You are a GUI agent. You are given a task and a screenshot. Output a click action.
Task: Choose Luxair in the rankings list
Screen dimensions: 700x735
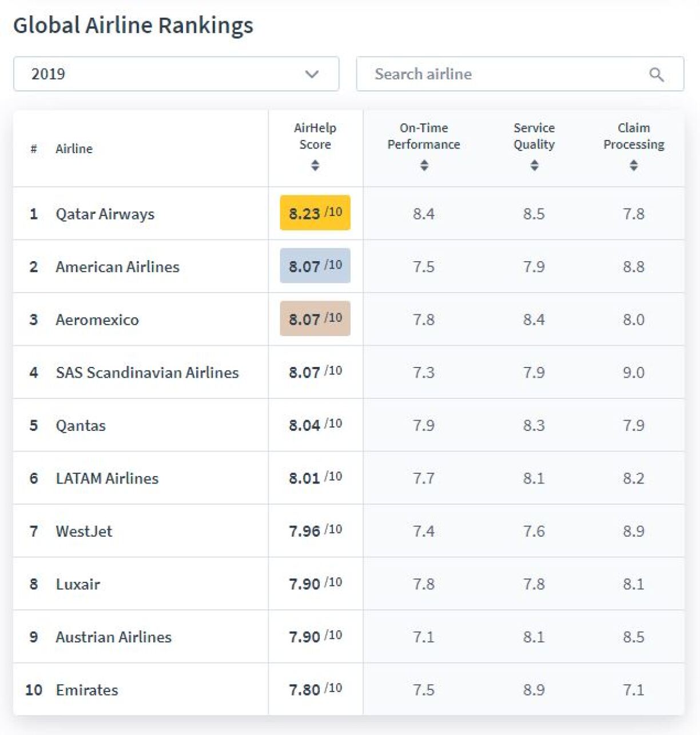coord(78,584)
